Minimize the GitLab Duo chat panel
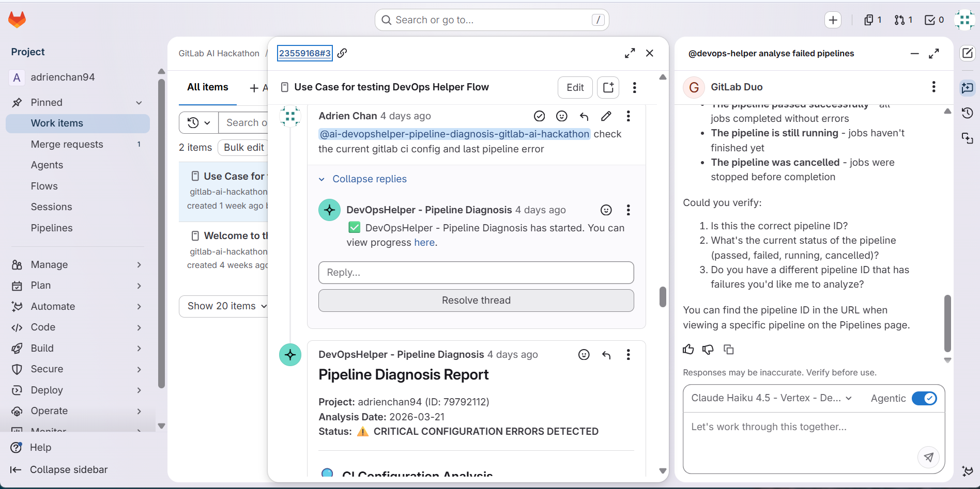The width and height of the screenshot is (980, 489). [914, 54]
